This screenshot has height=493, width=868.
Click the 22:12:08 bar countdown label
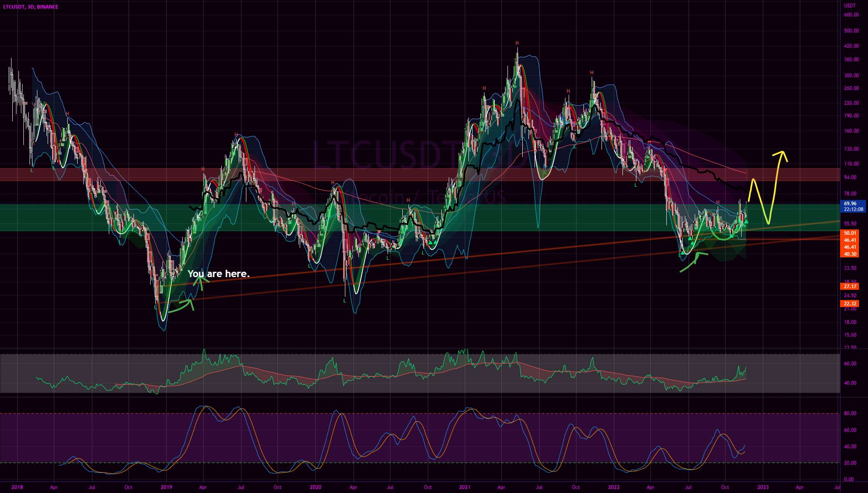click(x=853, y=209)
